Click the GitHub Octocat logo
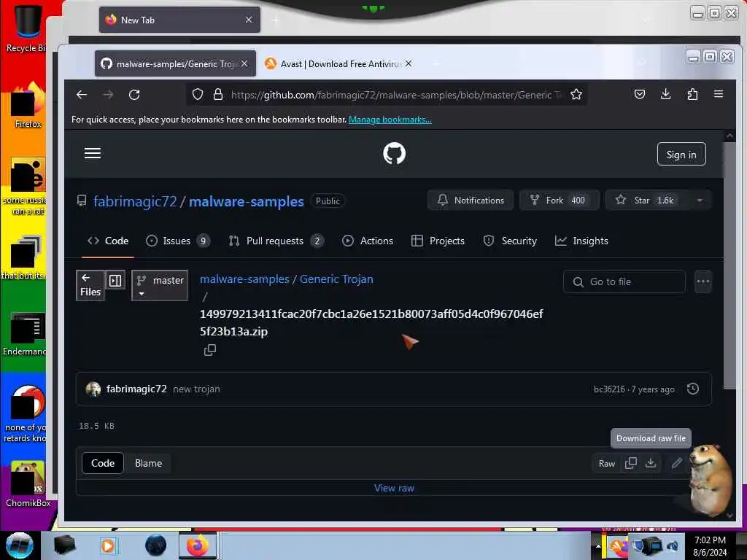The image size is (747, 560). 394,153
